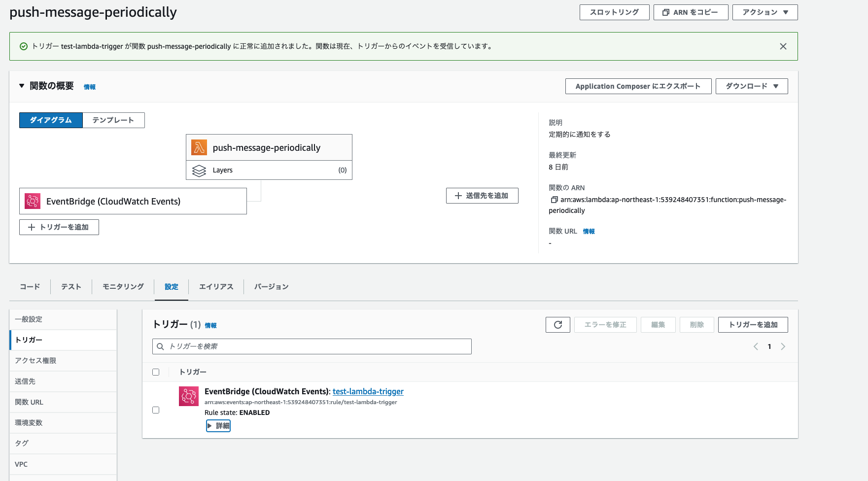Viewport: 868px width, 481px height.
Task: Switch to the テスト tab
Action: (71, 287)
